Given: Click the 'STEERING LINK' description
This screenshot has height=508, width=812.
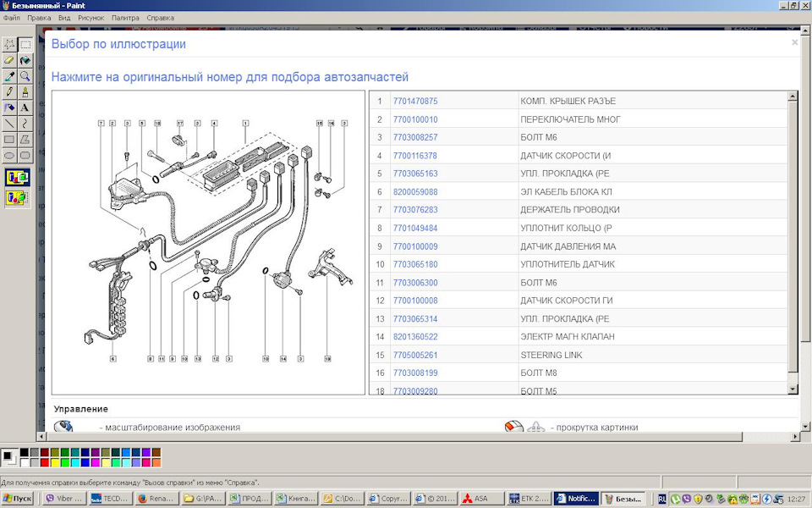Looking at the screenshot, I should 551,355.
